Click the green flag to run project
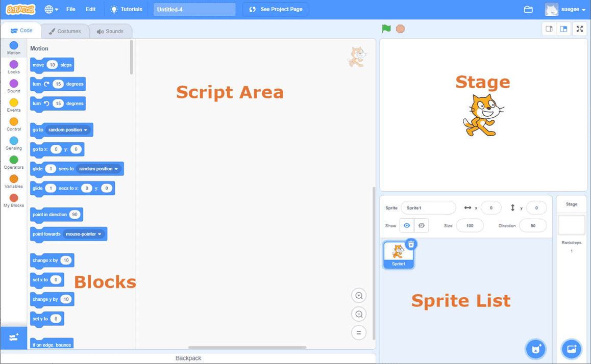Image resolution: width=591 pixels, height=364 pixels. coord(386,29)
